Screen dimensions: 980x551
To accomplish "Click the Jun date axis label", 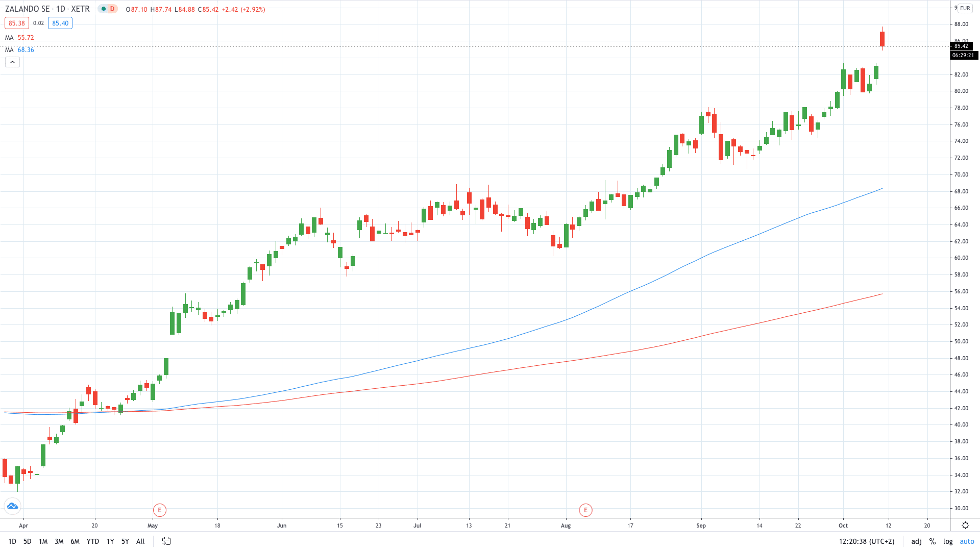I will coord(282,525).
